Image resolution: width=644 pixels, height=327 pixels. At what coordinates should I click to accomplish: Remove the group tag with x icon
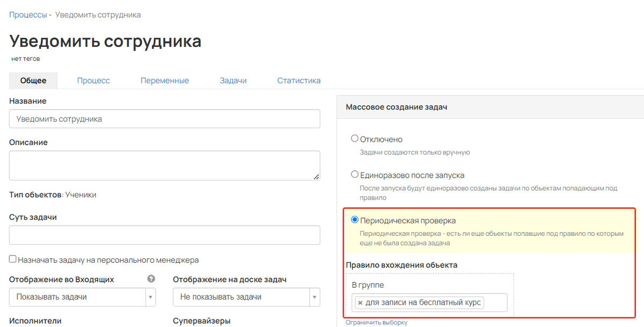(360, 303)
